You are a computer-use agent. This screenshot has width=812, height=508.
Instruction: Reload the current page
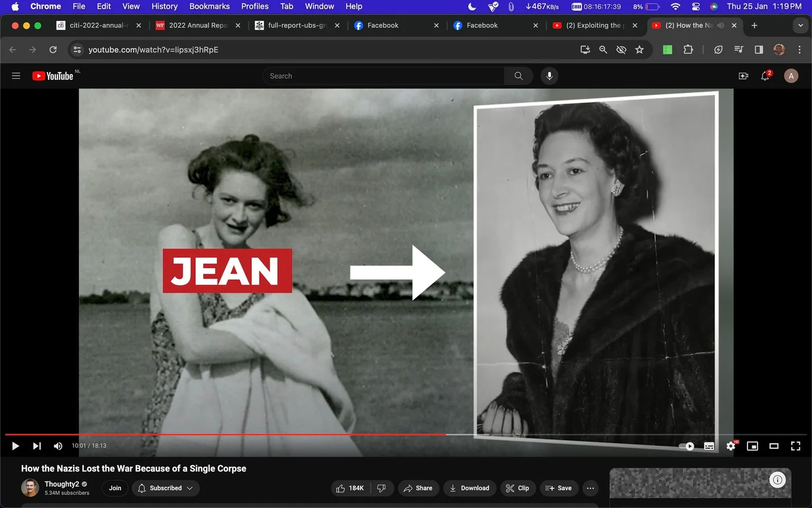pos(53,50)
